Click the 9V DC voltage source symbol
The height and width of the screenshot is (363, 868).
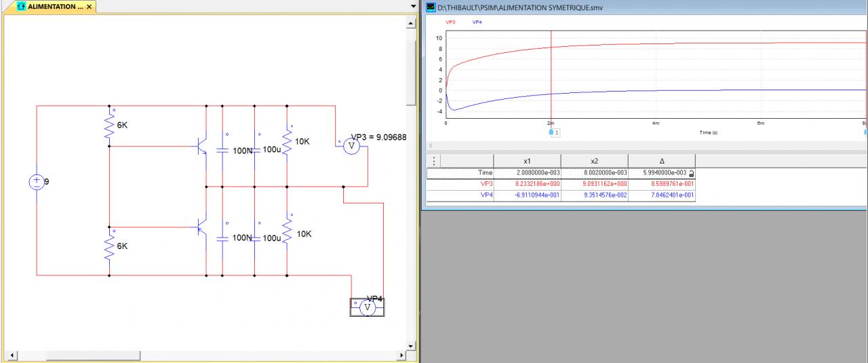point(36,182)
